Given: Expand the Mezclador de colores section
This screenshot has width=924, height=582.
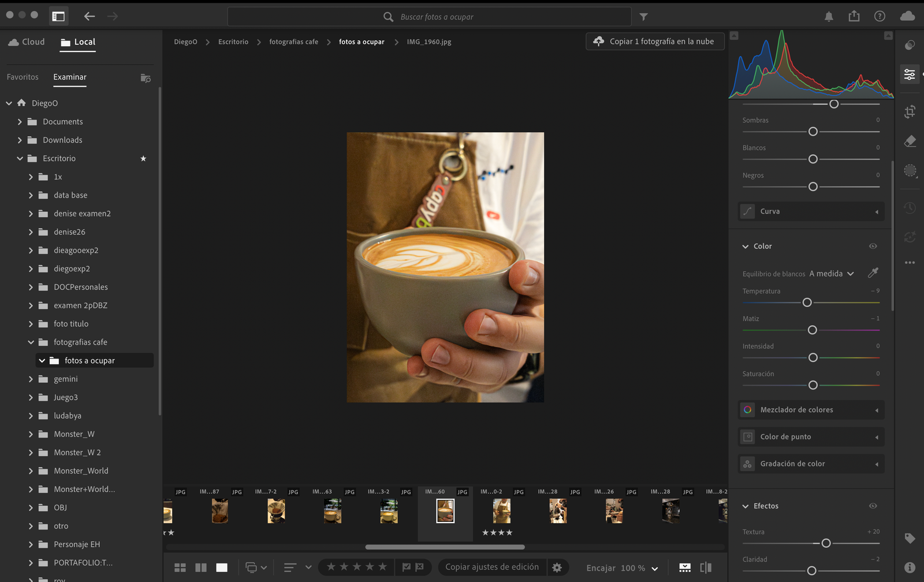Looking at the screenshot, I should pos(811,410).
